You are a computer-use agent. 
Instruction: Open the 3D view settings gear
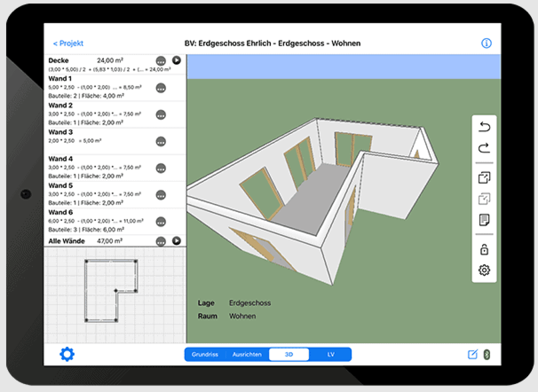[484, 270]
